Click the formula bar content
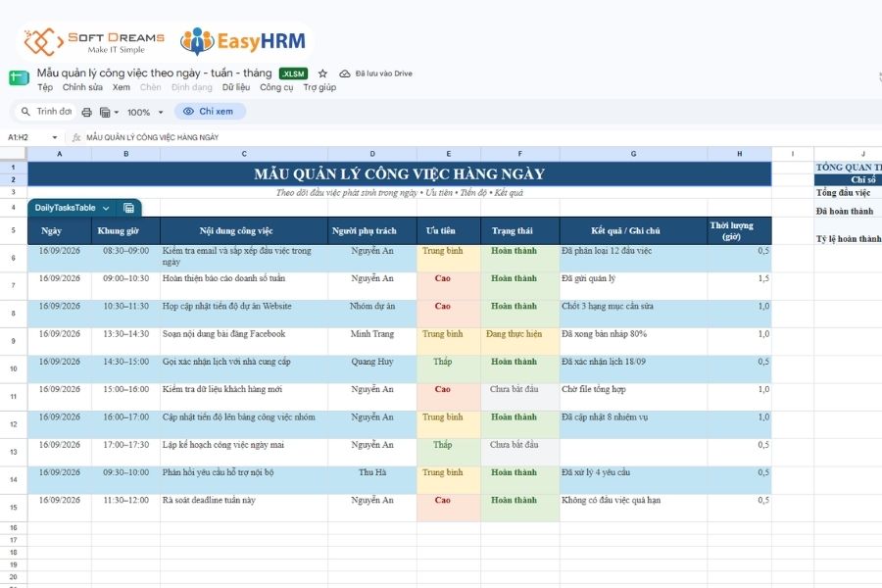 click(153, 137)
